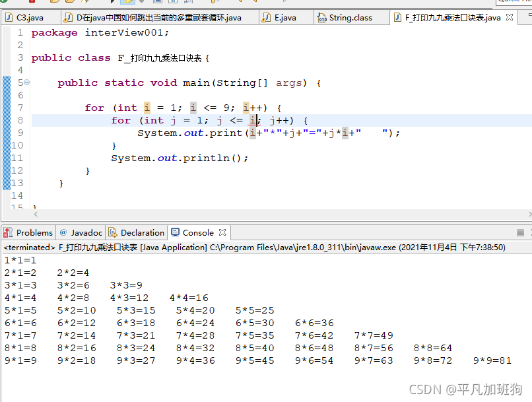Click 'interView001;' on line 1
Image resolution: width=532 pixels, height=402 pixels.
tap(127, 32)
